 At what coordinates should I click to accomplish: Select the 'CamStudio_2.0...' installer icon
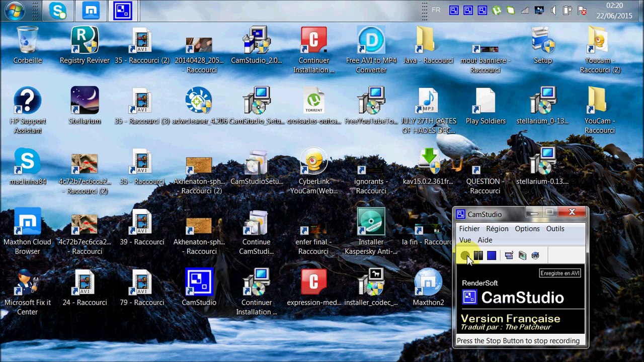[x=257, y=46]
